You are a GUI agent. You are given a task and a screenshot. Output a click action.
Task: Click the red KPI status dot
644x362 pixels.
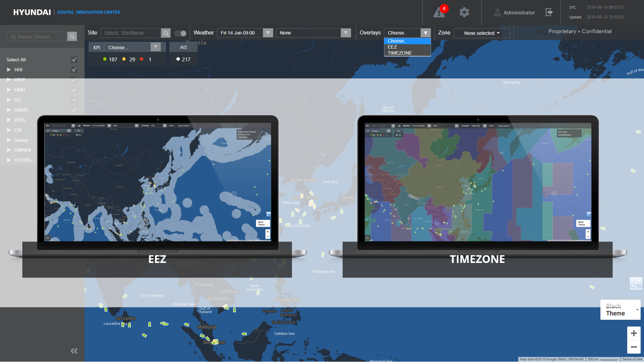(x=142, y=59)
